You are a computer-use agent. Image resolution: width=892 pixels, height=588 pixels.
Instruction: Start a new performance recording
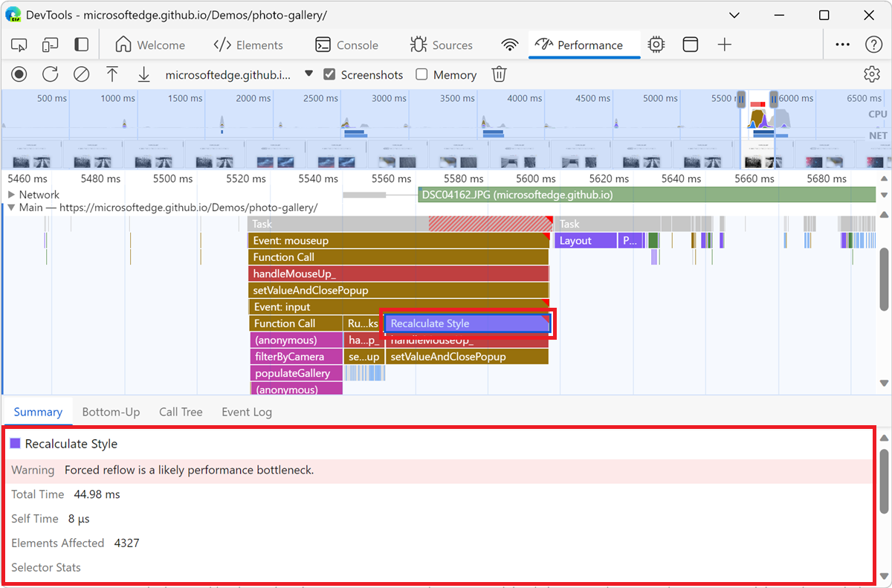pos(19,74)
